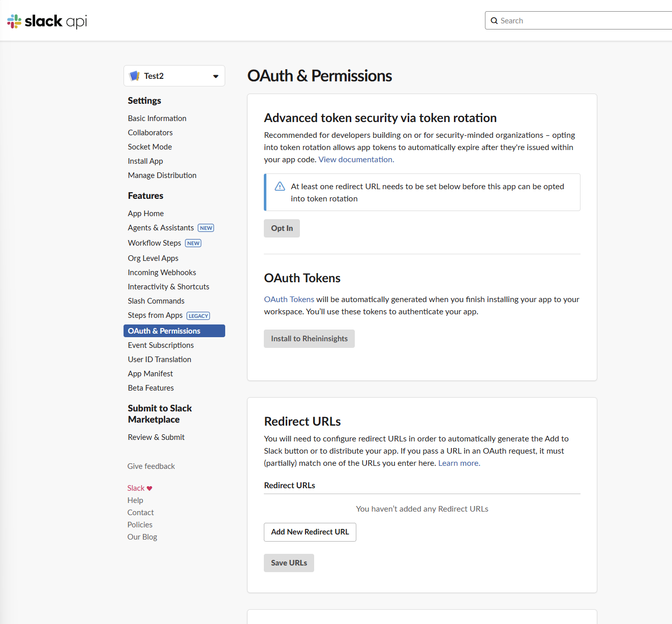This screenshot has height=624, width=672.
Task: Open Slash Commands page
Action: point(156,301)
